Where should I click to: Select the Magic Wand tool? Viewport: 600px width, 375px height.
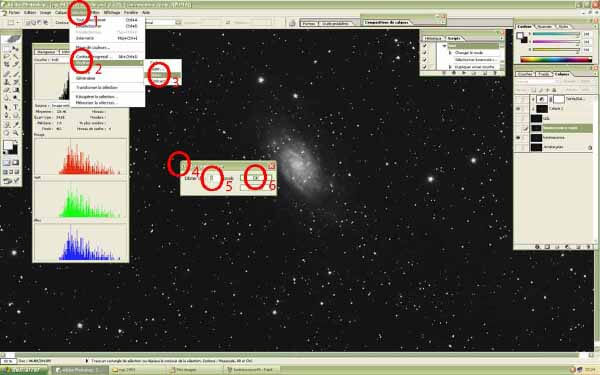pos(16,57)
